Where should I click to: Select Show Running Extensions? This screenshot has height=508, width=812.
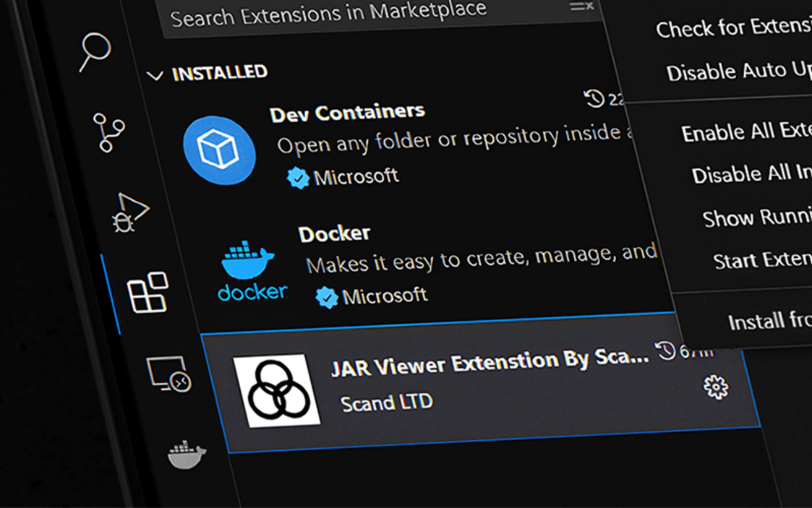click(756, 218)
